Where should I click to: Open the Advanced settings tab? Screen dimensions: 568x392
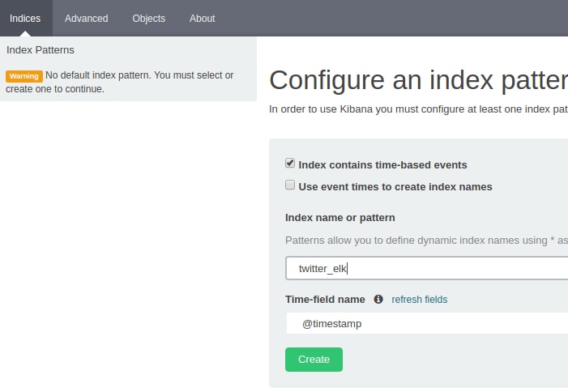pyautogui.click(x=86, y=18)
